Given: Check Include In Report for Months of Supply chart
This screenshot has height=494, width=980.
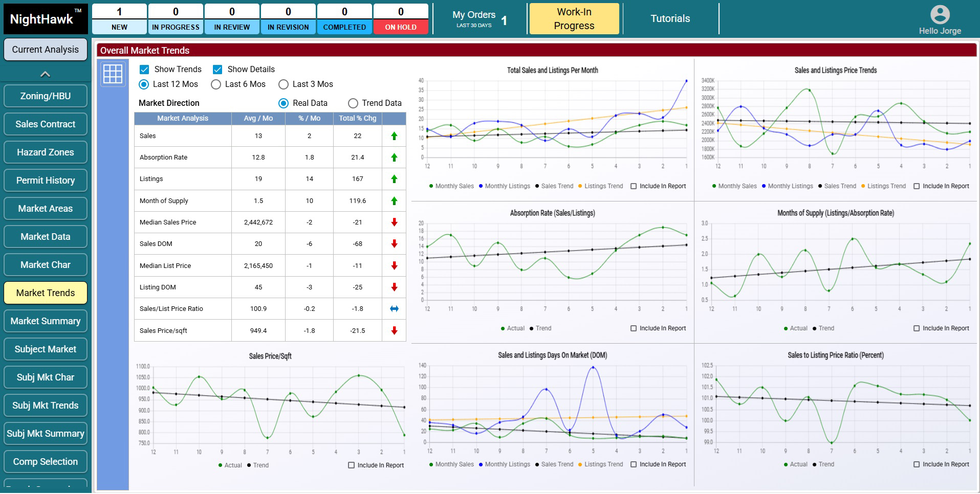Looking at the screenshot, I should [917, 328].
